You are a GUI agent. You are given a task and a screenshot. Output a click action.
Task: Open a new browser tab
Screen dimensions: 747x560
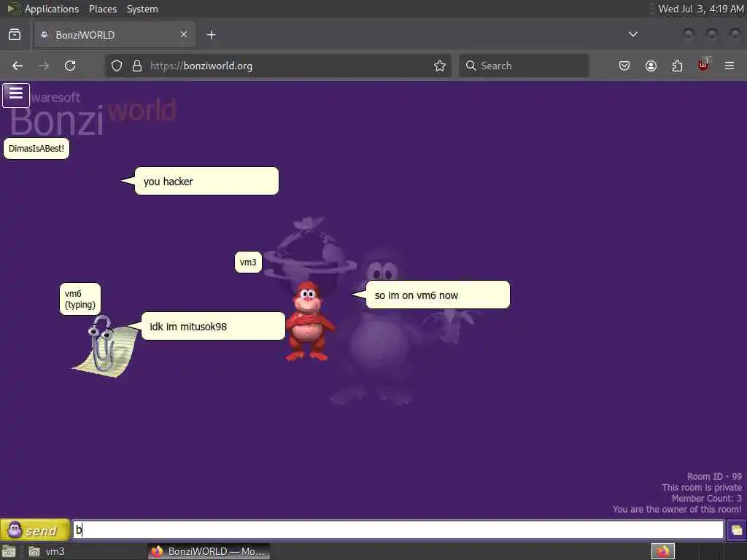(211, 35)
